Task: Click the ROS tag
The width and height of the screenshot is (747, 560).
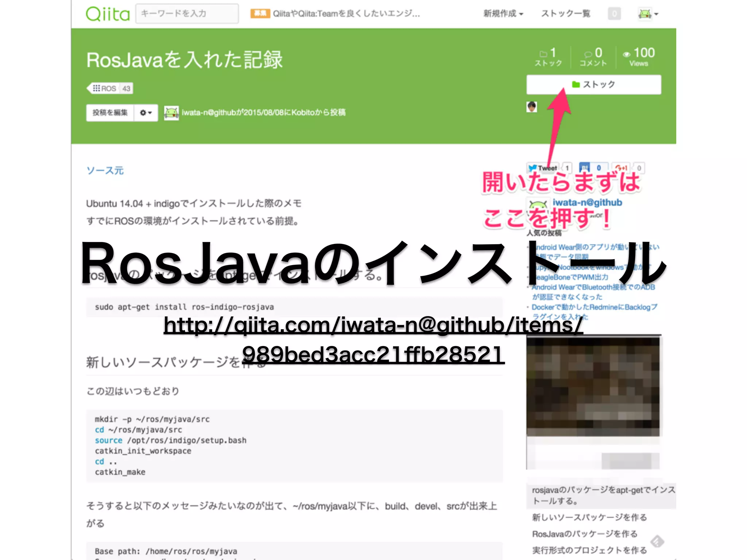Action: (110, 88)
